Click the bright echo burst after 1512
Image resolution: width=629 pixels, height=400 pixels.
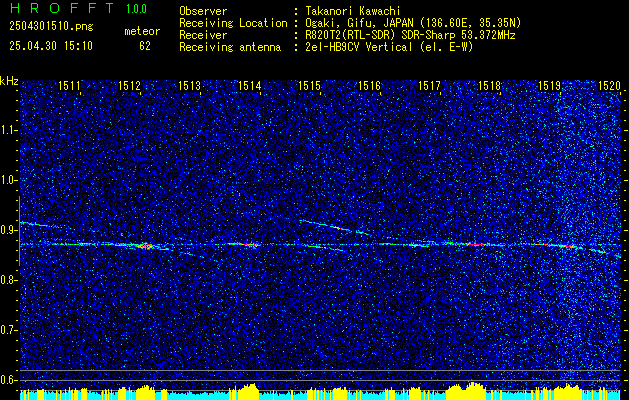pyautogui.click(x=146, y=246)
